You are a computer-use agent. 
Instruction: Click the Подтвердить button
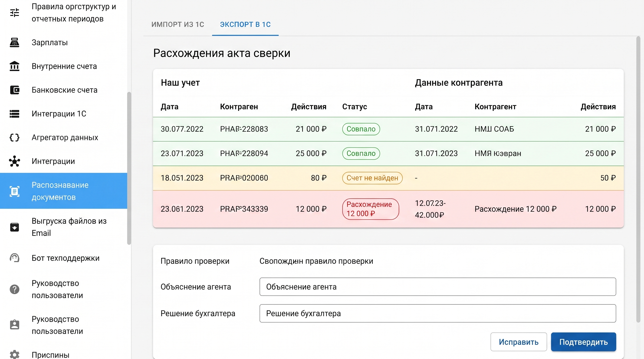click(x=583, y=342)
